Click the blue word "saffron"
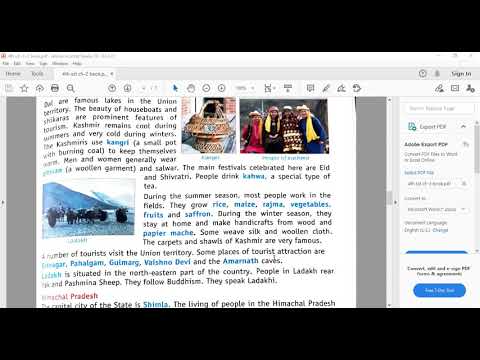Screen dimensions: 480x360 tap(198, 214)
